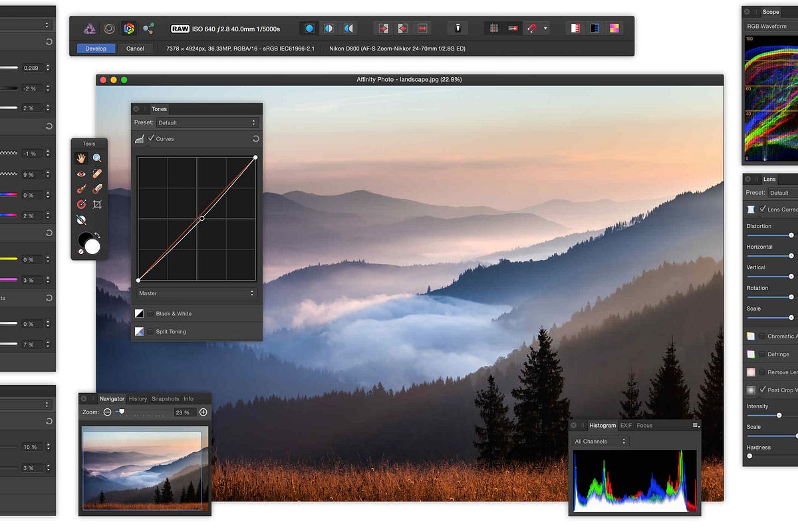Enable the Remove Lens Vignette checkbox
Screen dimensions: 798x532
coord(762,372)
